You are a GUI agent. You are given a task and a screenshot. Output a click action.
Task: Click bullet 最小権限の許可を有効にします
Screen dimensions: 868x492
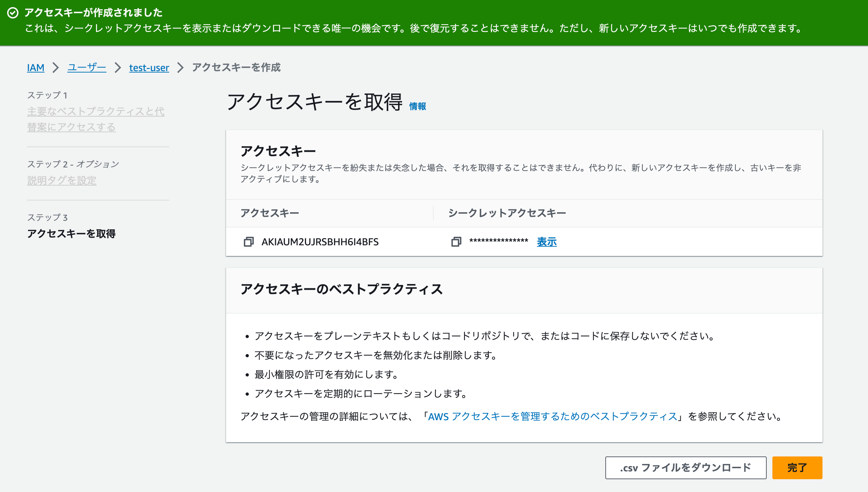[x=327, y=374]
